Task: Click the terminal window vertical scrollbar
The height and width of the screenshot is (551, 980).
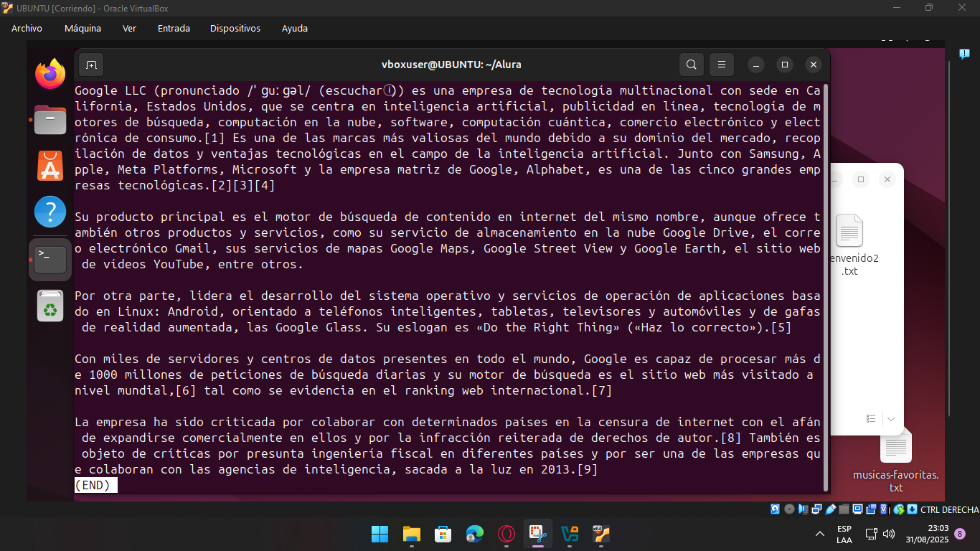Action: tap(825, 287)
